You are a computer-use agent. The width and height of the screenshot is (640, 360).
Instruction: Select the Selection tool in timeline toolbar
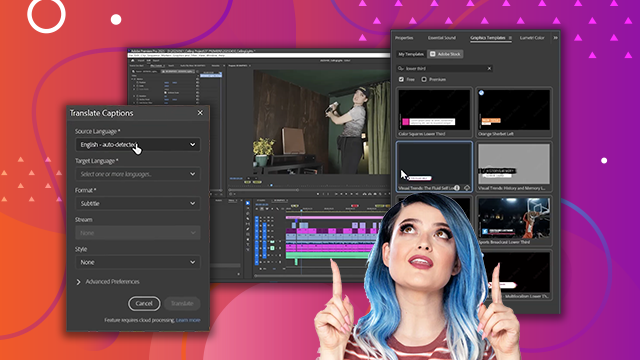(x=248, y=203)
